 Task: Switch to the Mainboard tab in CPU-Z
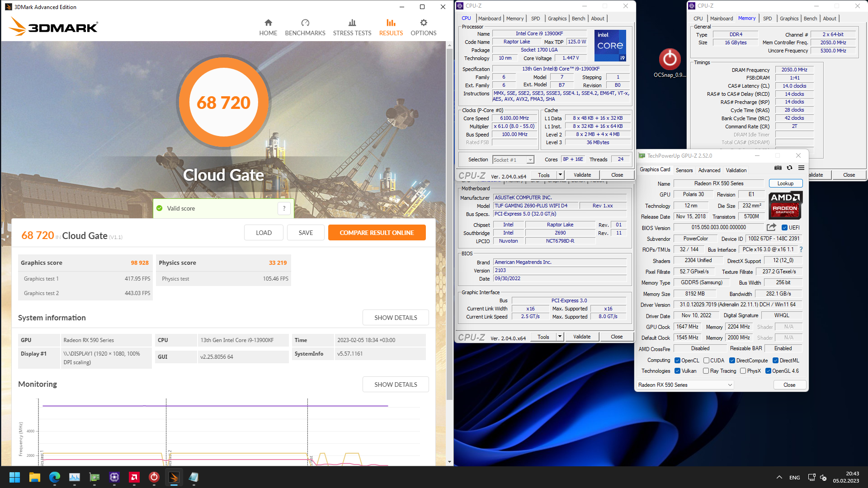click(490, 19)
